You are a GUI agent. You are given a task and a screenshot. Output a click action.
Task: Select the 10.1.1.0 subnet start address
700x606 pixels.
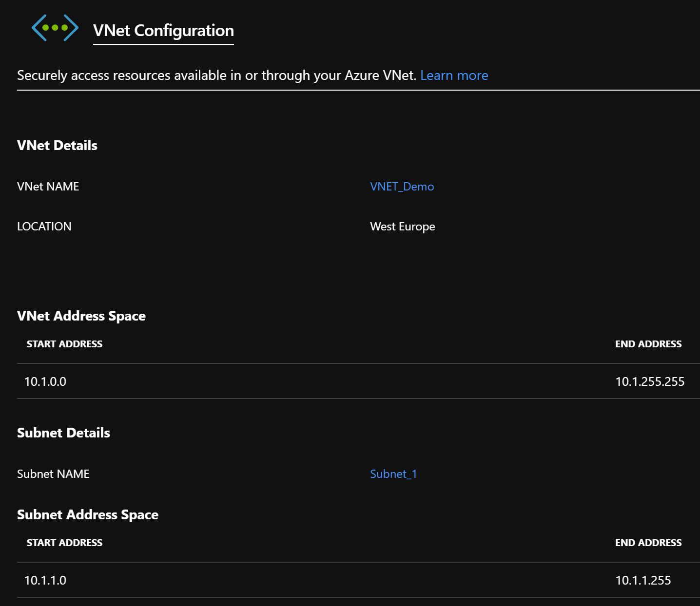click(45, 580)
